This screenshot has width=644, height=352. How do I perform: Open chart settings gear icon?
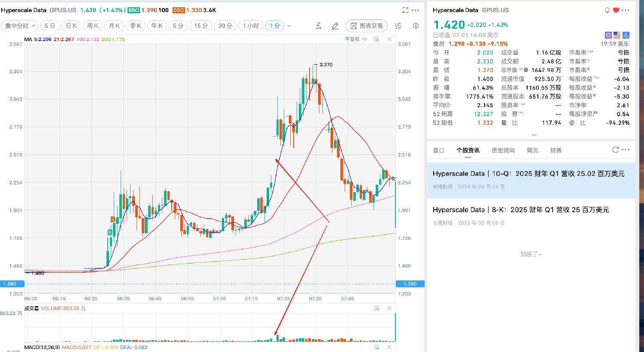416,26
